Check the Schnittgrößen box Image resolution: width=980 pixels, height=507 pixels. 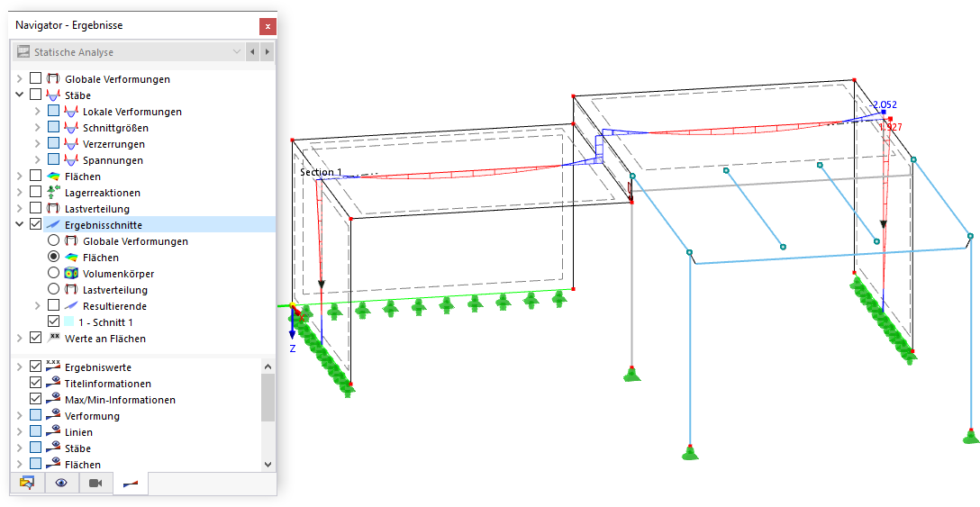tap(54, 127)
